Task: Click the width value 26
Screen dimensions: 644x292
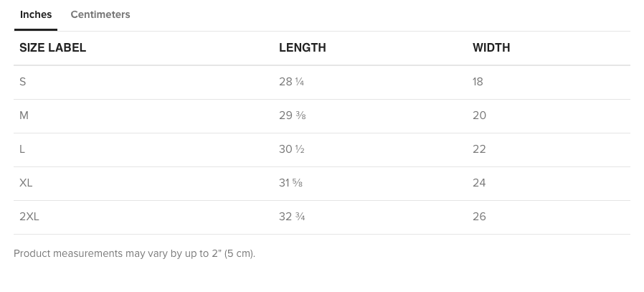Action: point(479,217)
